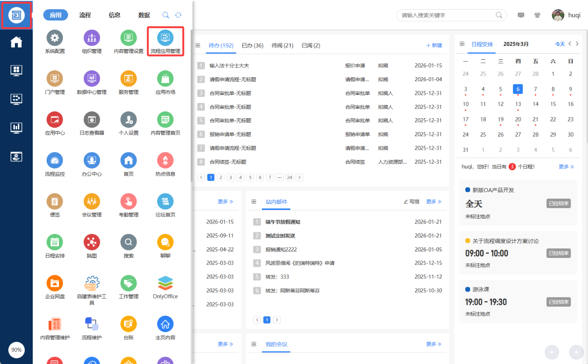
Task: Open the 日志查看器 app
Action: pyautogui.click(x=92, y=120)
